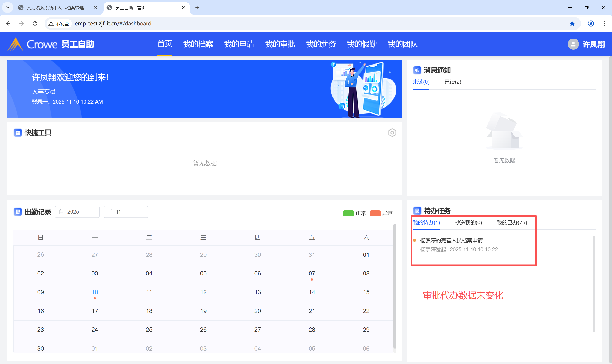Open 我的薪资 navigation item
Screen dimensions: 612x364
tap(321, 44)
